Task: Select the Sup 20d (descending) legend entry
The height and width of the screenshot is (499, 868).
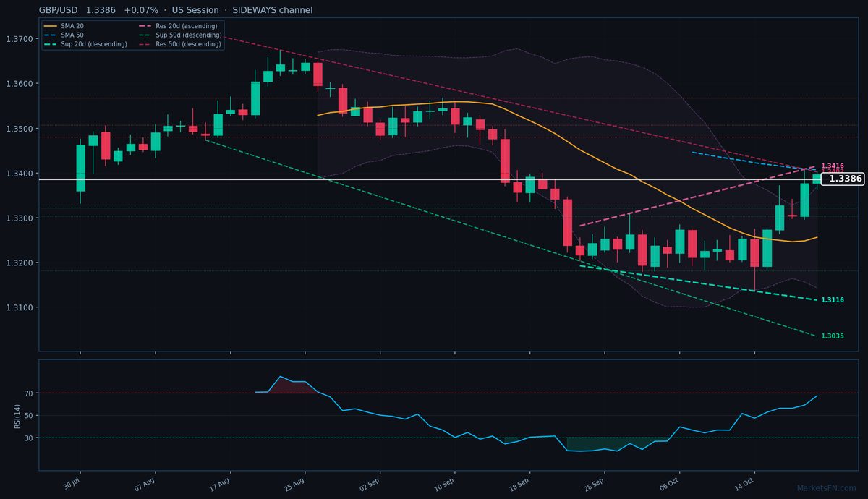Action: (x=85, y=44)
